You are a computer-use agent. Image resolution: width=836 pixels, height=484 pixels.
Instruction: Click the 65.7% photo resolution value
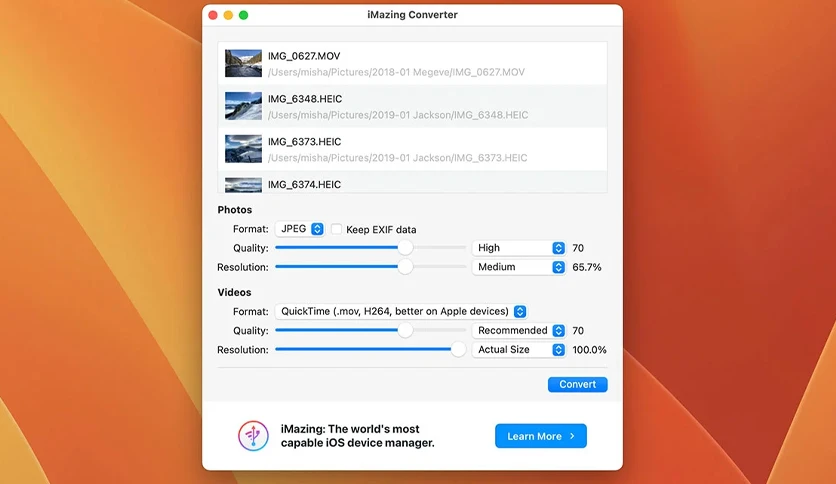pos(586,267)
